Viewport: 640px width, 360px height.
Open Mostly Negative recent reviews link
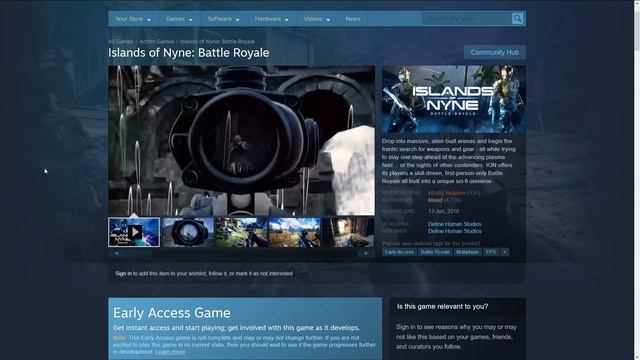click(x=447, y=193)
